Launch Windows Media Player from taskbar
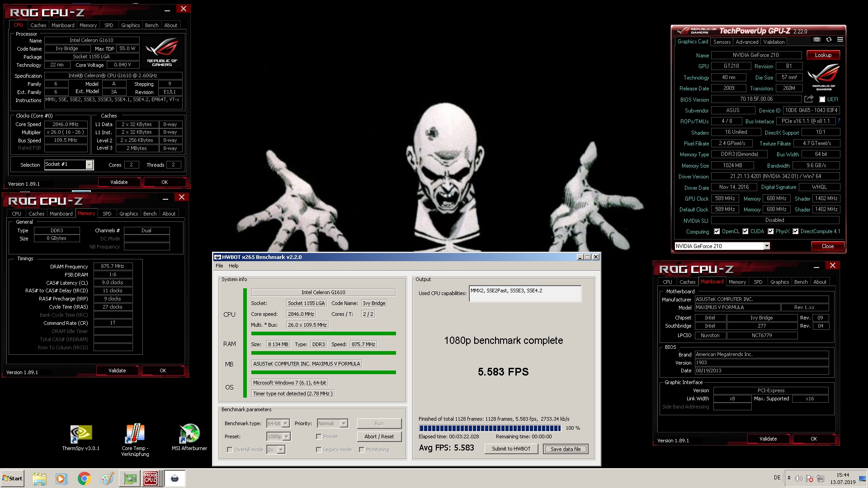This screenshot has width=868, height=488. point(61,479)
